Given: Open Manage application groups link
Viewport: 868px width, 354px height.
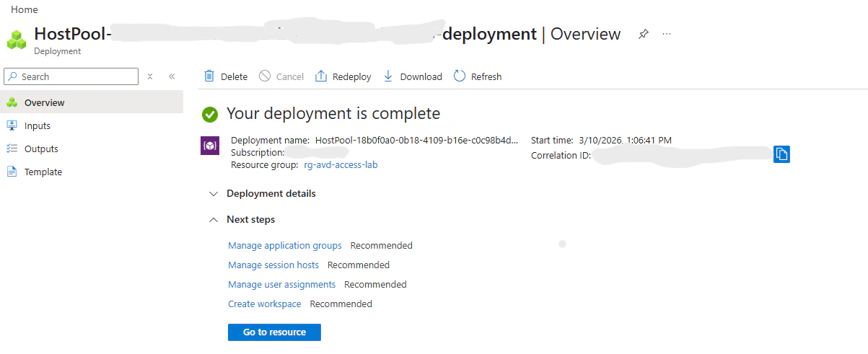Looking at the screenshot, I should [285, 246].
